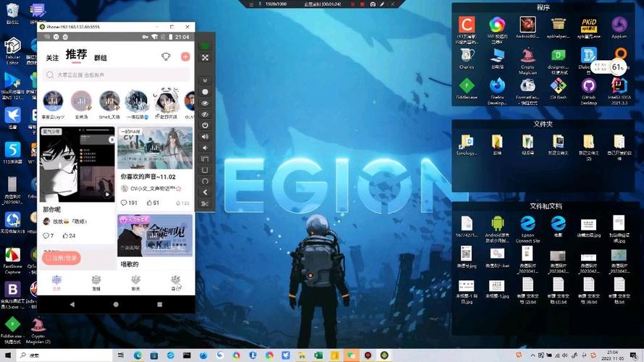The height and width of the screenshot is (362, 644).
Task: Click the power icon in the sidebar
Action: click(205, 125)
